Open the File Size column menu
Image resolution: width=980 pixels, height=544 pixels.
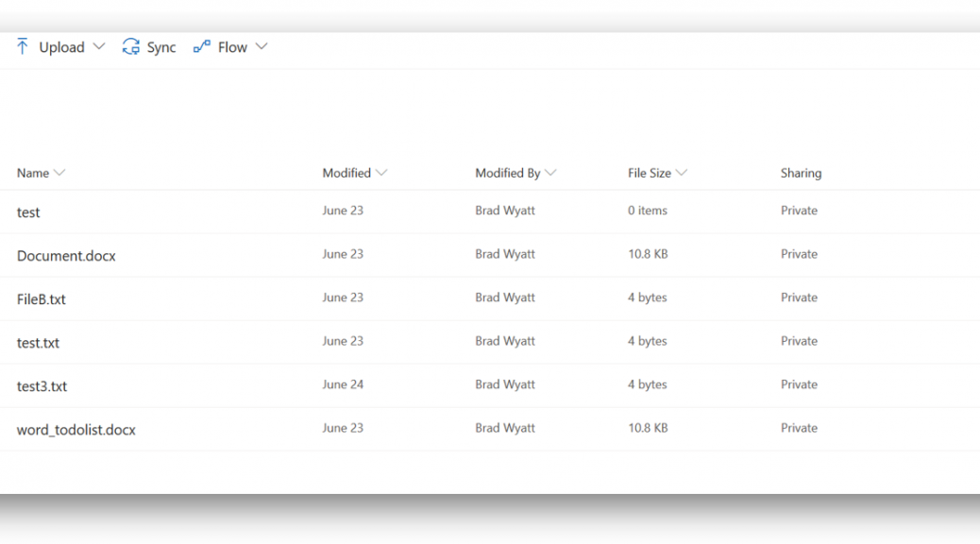tap(657, 173)
